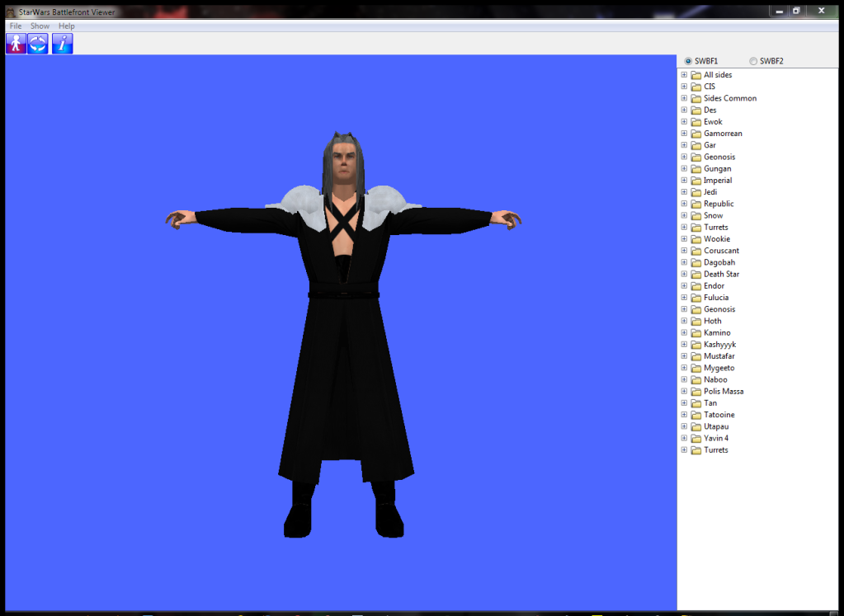Click the 'Mustafar' label
The image size is (844, 616).
[719, 356]
